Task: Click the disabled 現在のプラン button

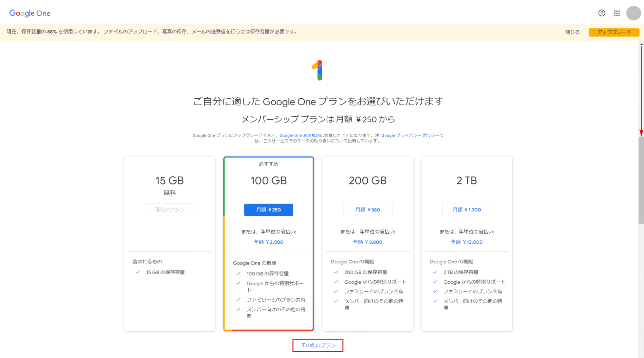Action: (169, 210)
